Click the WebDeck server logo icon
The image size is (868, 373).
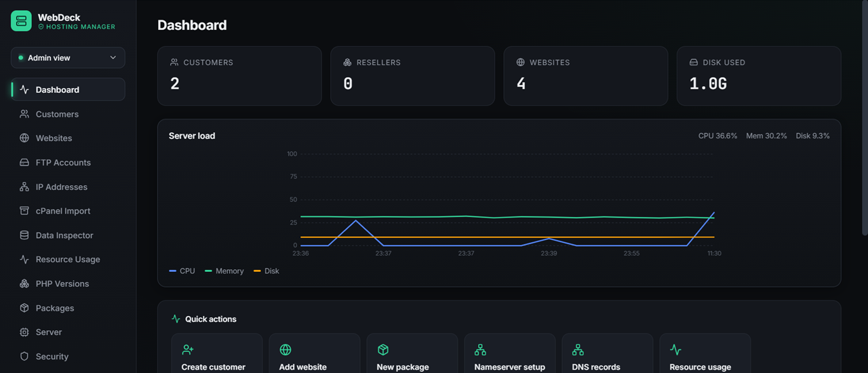[21, 21]
